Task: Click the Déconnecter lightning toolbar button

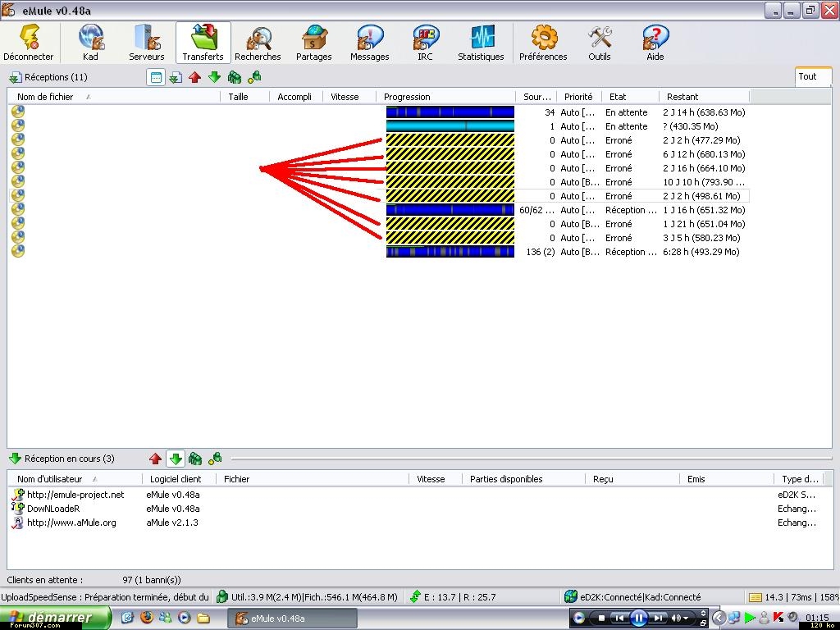Action: [x=29, y=43]
